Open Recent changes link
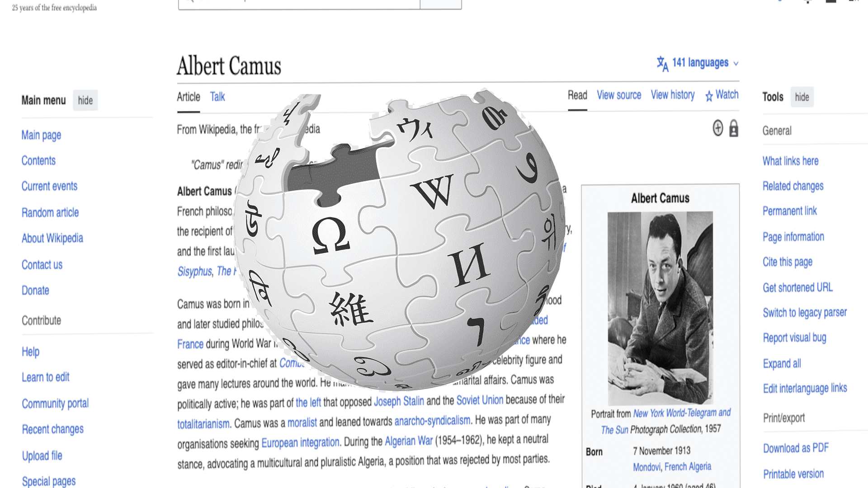The width and height of the screenshot is (868, 488). point(53,429)
